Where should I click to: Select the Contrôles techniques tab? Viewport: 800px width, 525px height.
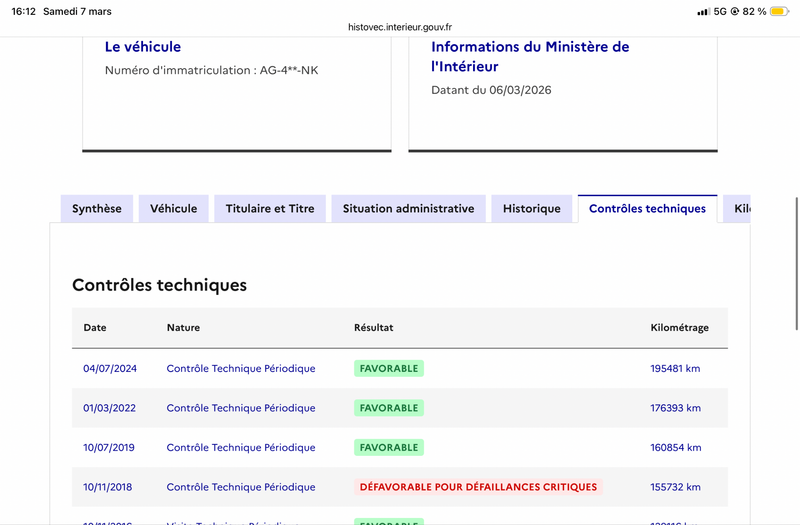click(647, 209)
